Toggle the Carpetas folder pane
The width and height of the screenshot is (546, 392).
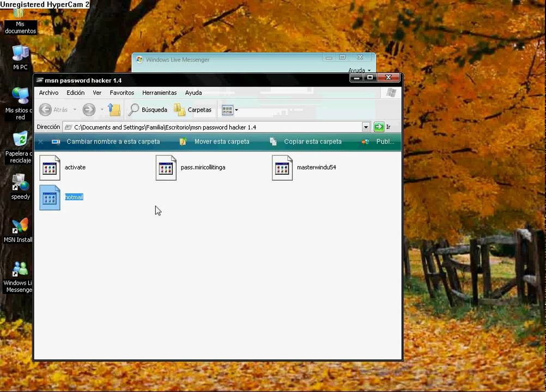coord(192,109)
